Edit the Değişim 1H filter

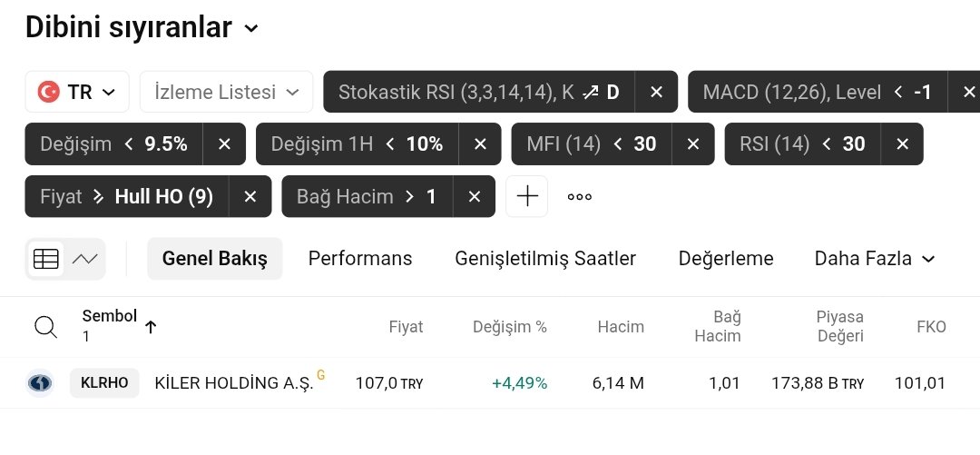[x=358, y=143]
